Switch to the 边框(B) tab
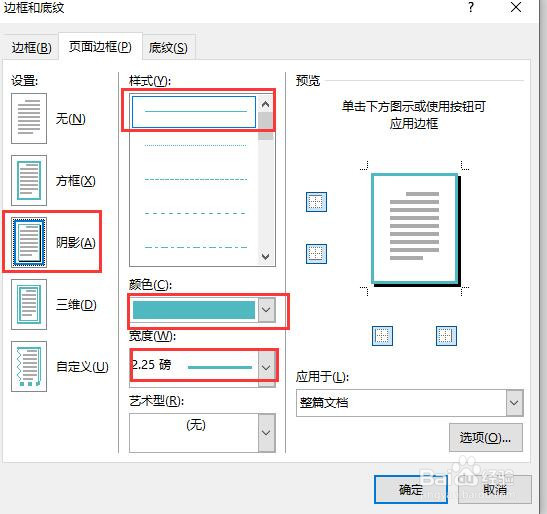Screen dimensions: 547x514 click(x=31, y=47)
